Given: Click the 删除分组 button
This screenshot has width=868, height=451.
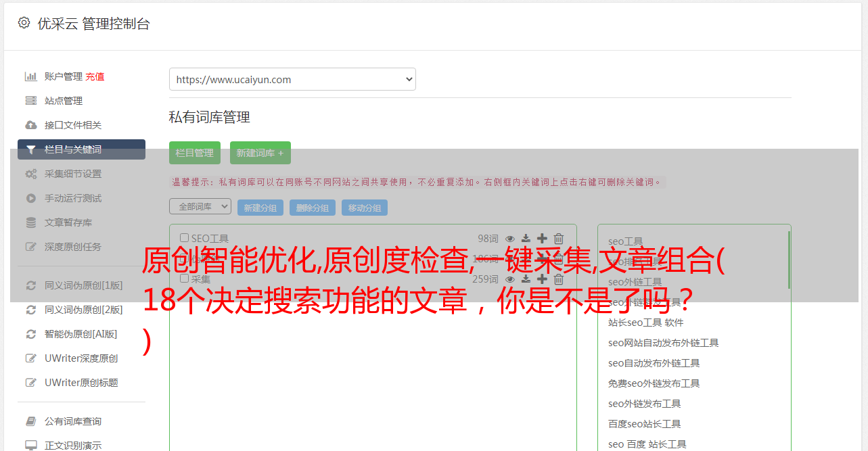Looking at the screenshot, I should click(313, 208).
